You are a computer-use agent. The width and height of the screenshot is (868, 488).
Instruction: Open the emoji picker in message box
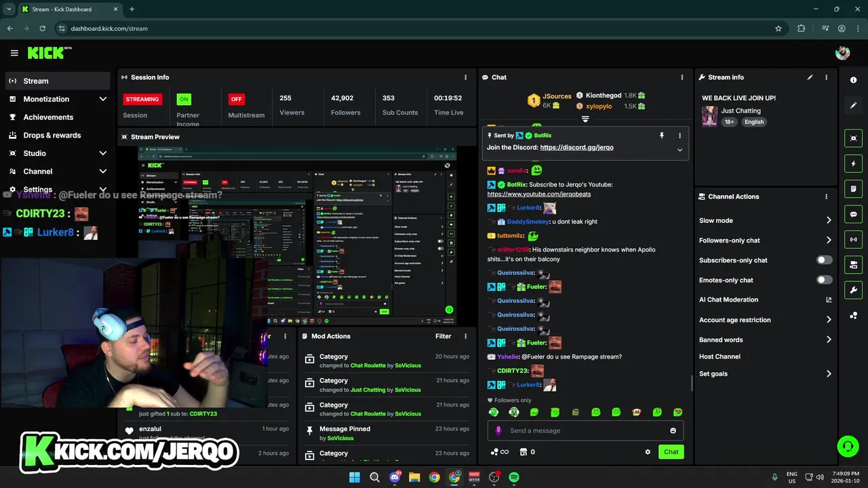pyautogui.click(x=673, y=430)
